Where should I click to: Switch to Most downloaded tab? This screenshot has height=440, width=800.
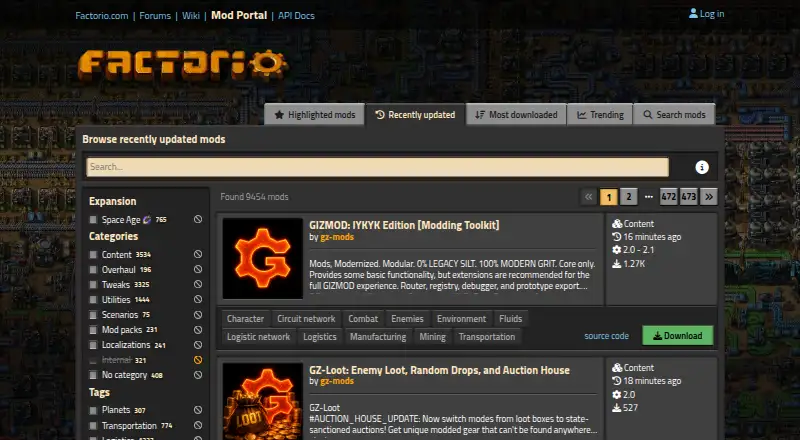point(516,115)
